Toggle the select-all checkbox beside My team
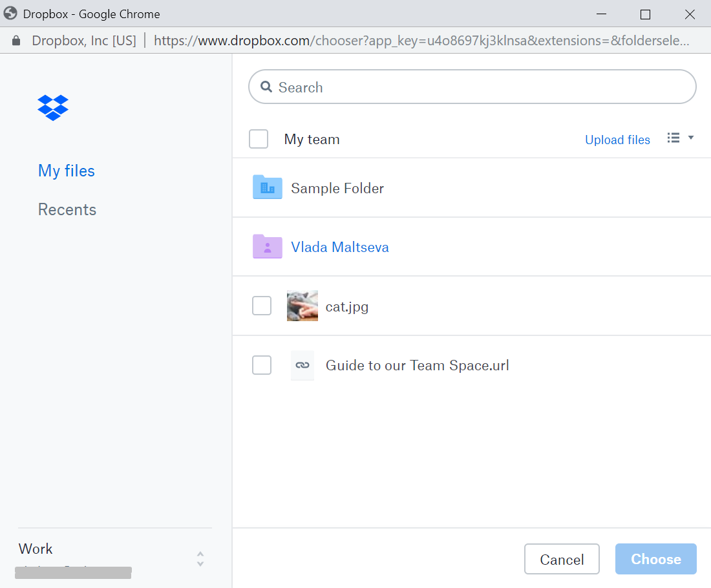The height and width of the screenshot is (588, 711). (259, 139)
